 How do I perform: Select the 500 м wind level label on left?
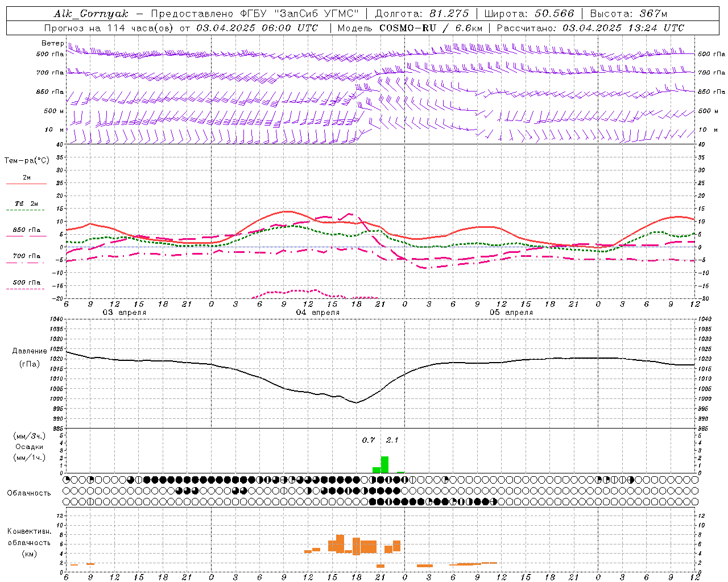(x=53, y=111)
